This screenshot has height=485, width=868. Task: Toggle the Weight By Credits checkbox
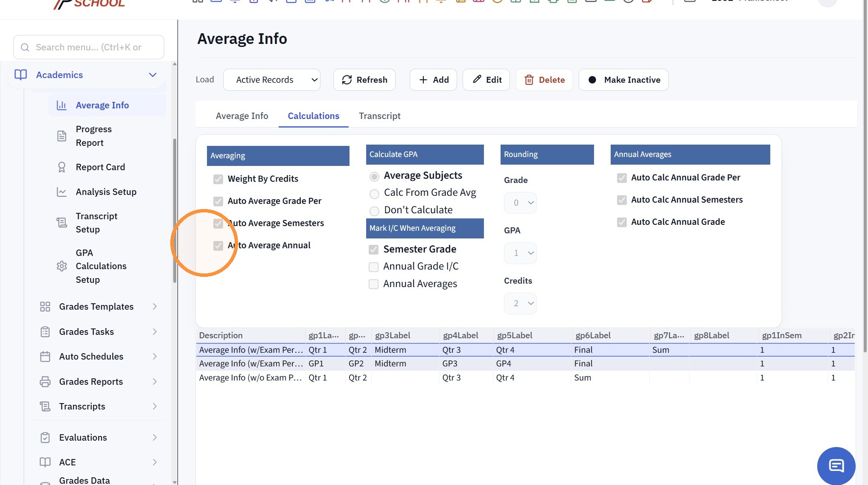pyautogui.click(x=218, y=179)
